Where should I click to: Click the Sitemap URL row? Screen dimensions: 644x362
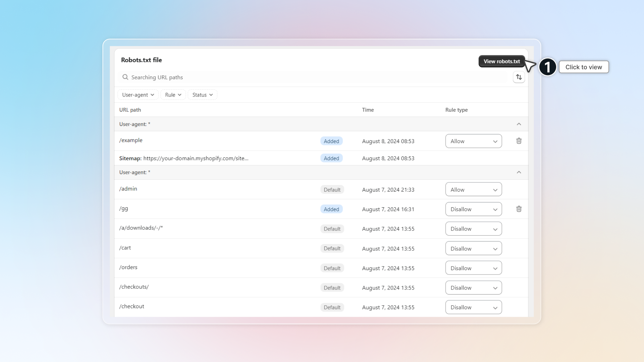click(184, 158)
